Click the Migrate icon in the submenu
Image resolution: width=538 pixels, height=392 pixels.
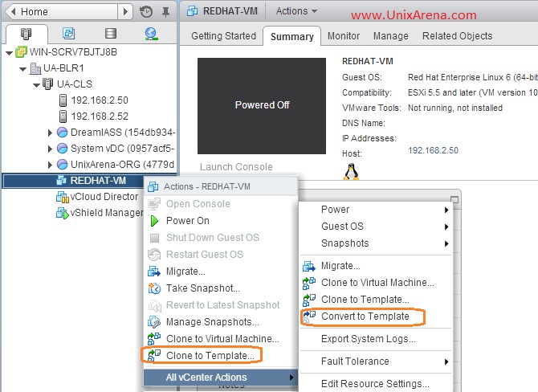coord(309,266)
